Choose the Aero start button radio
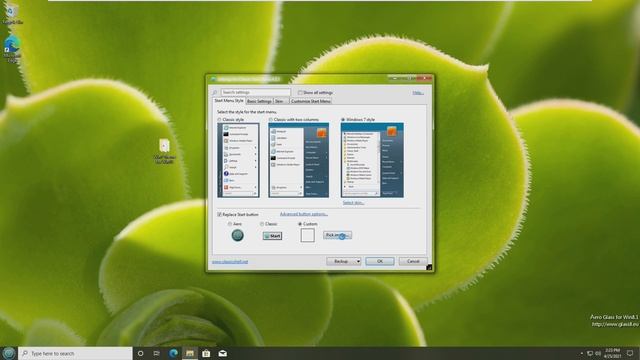This screenshot has height=360, width=640. click(x=230, y=224)
